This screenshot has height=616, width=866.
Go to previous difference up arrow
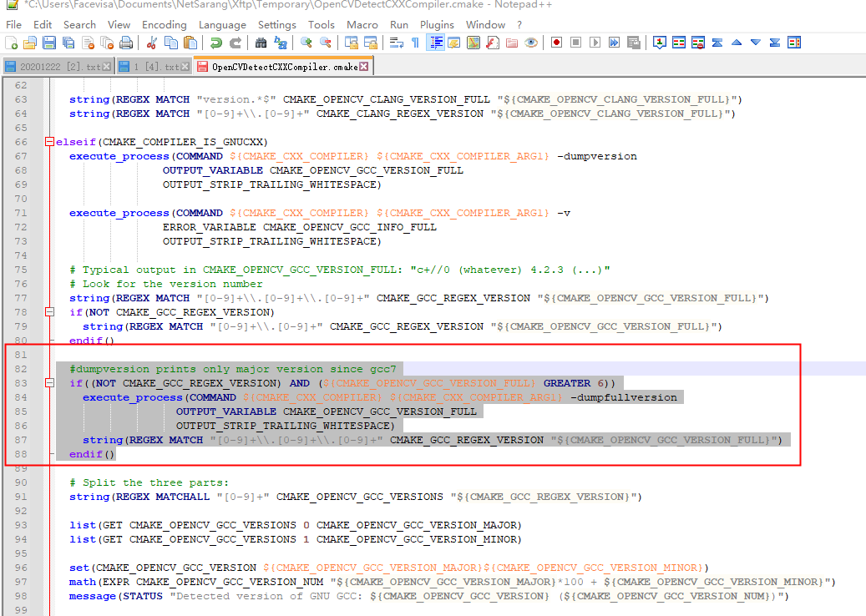click(x=737, y=43)
